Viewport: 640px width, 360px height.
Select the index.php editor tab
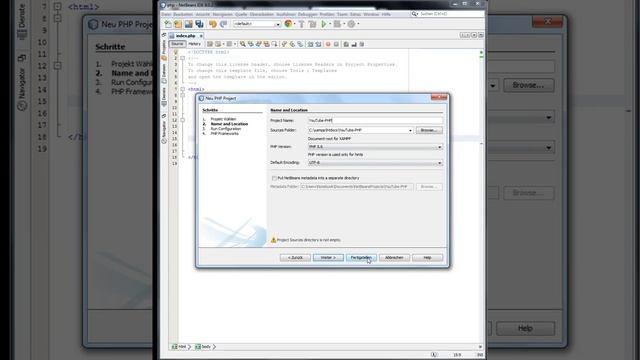coord(185,36)
